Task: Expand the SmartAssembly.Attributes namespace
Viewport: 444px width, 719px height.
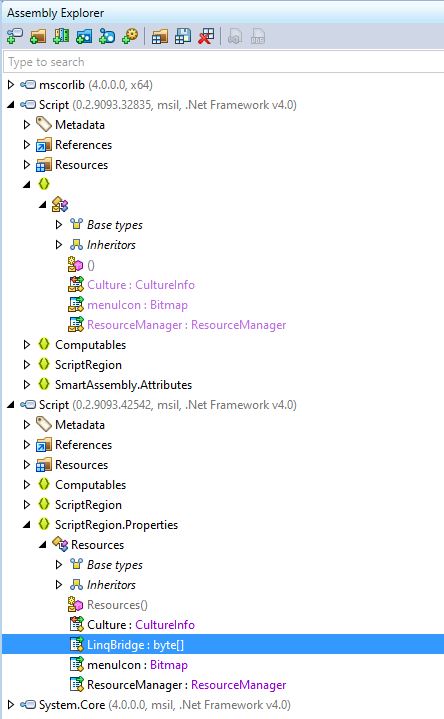Action: 27,384
